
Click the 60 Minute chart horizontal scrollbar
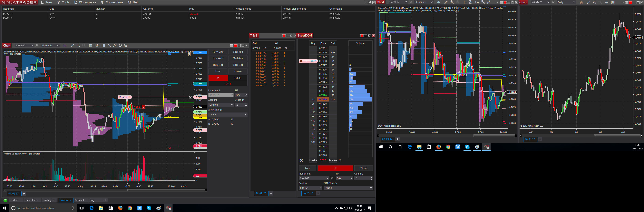click(494, 136)
